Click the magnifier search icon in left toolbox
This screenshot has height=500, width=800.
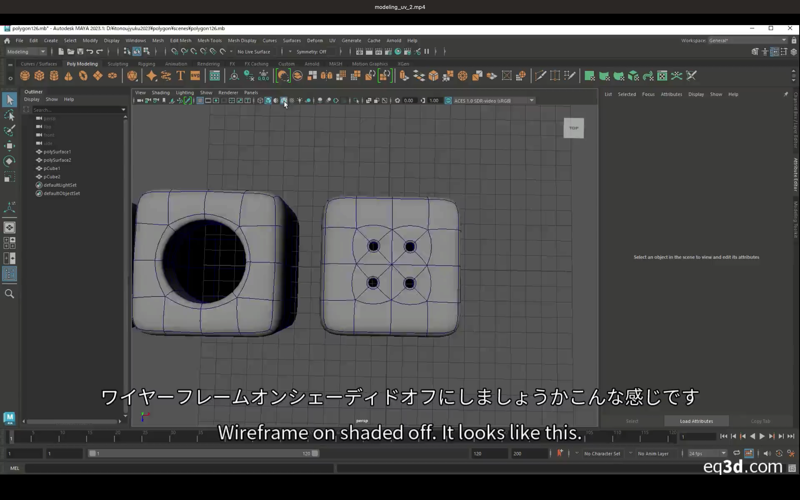(x=9, y=294)
